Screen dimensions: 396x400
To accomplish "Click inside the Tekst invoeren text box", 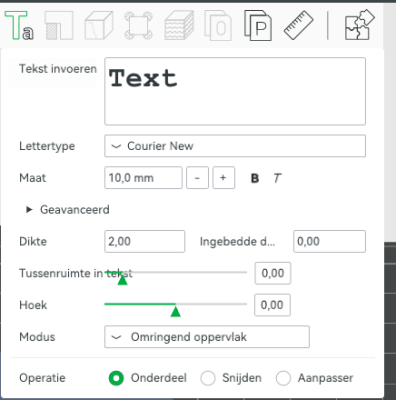I will (235, 91).
